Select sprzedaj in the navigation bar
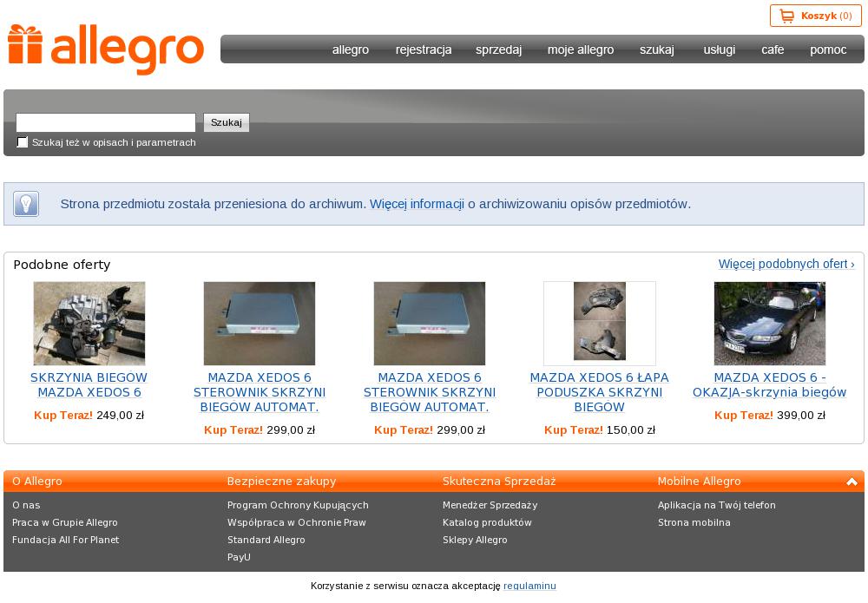Screen dimensions: 868x603 [498, 49]
